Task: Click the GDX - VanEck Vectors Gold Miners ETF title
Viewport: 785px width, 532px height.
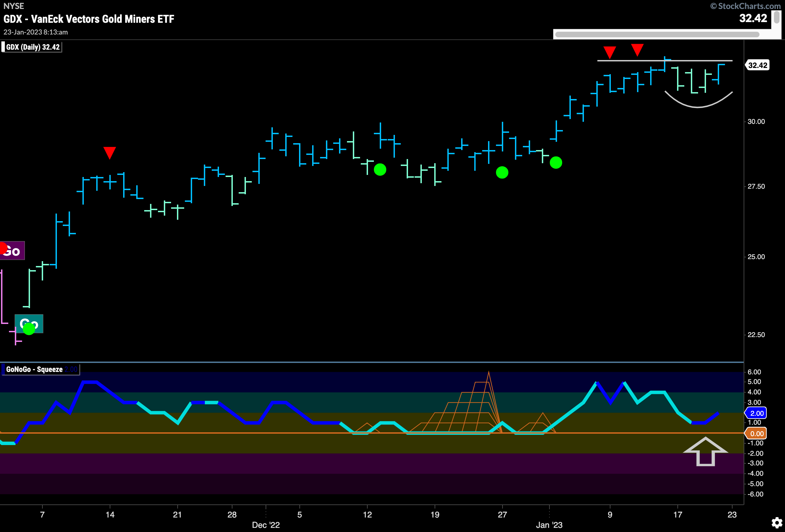Action: (89, 19)
